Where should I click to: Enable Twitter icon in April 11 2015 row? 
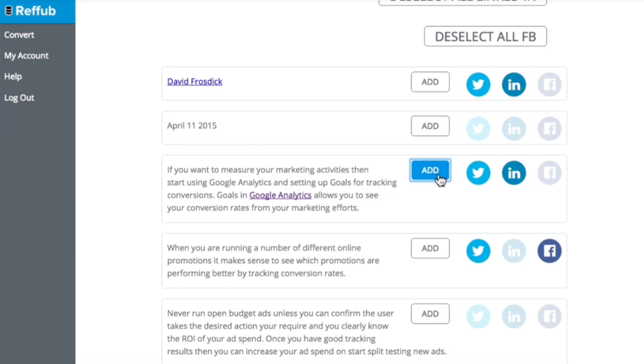click(x=478, y=129)
